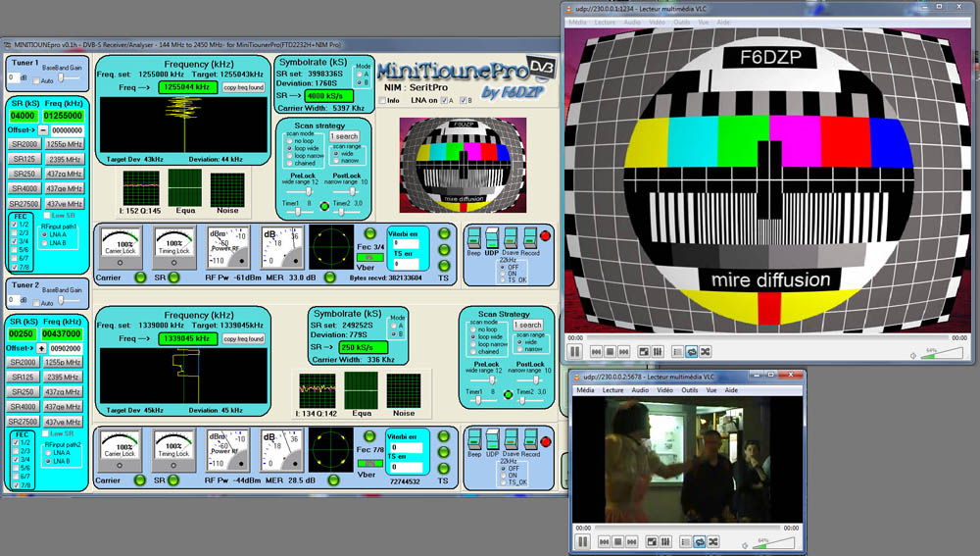Mute audio in the 230.0.0.2:5678 VLC window
Screen dimensions: 980x556
click(745, 545)
